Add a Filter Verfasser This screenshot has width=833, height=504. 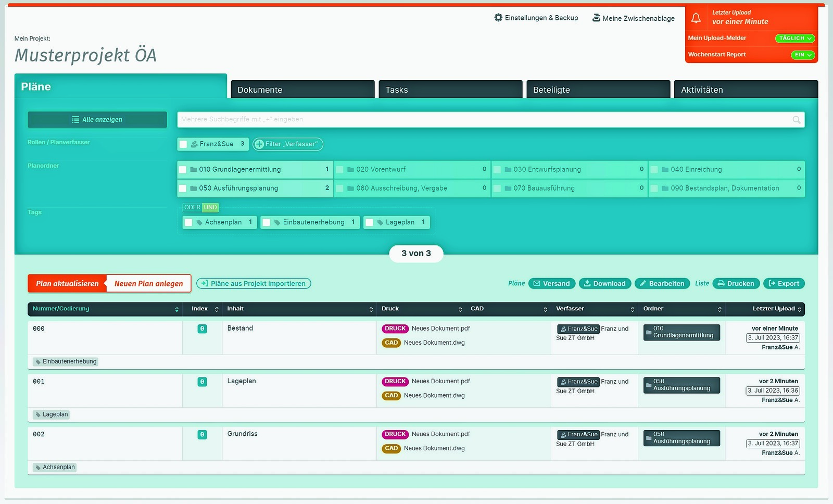(x=288, y=144)
